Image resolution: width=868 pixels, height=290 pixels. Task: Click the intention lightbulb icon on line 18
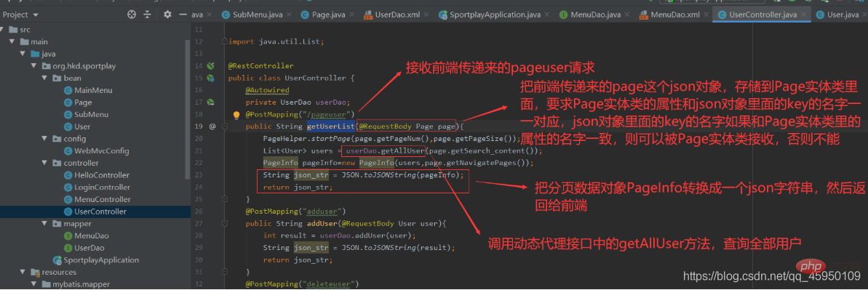click(x=236, y=115)
